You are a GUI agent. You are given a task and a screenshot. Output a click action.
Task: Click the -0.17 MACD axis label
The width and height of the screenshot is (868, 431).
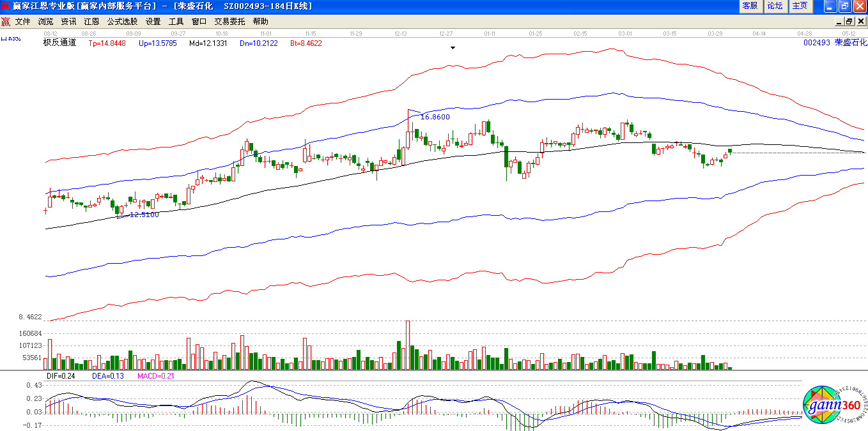click(33, 425)
